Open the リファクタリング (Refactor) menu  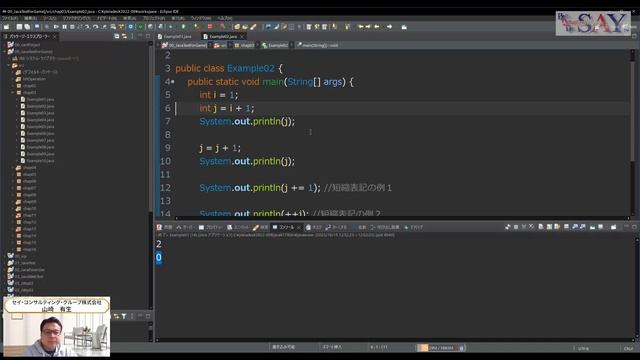click(x=76, y=18)
